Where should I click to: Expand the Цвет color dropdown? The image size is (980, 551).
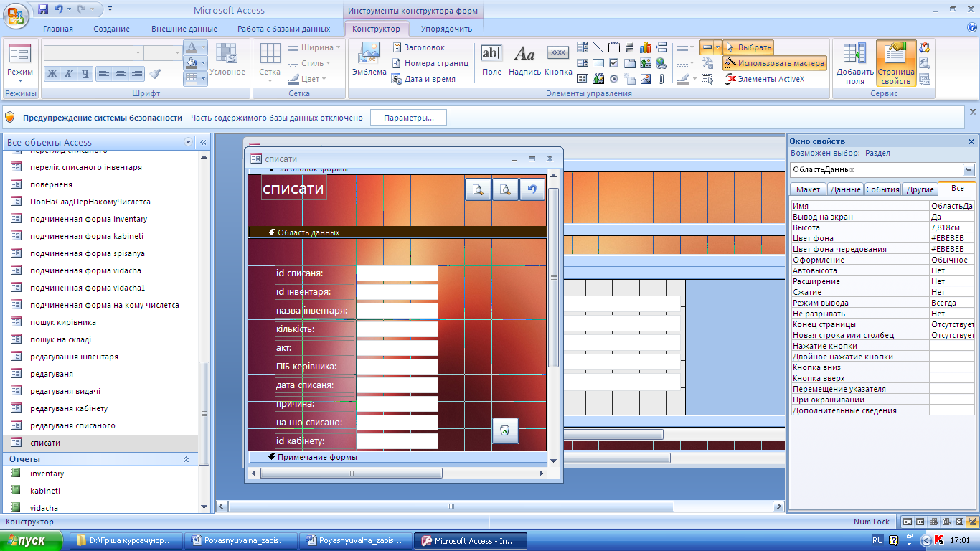click(x=308, y=79)
